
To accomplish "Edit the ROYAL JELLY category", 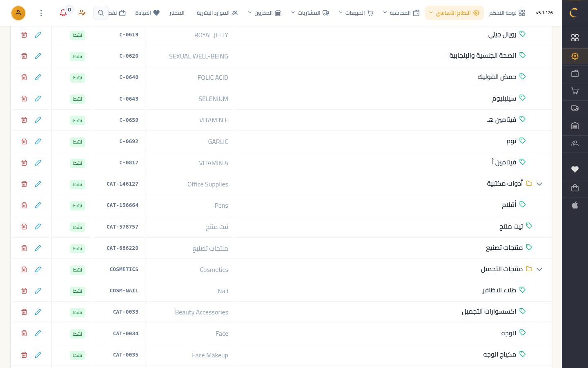I will click(38, 35).
